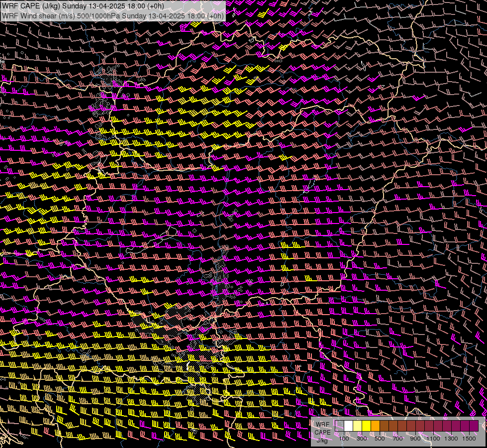This screenshot has height=448, width=487.
Task: Click the 'WRF CAPE J/kg' legend label
Action: click(322, 432)
